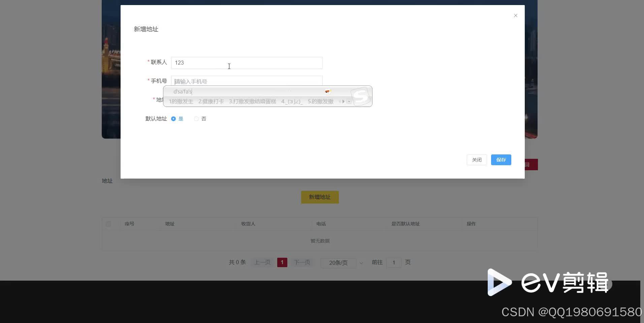Click page number 1 in pagination
The image size is (644, 323).
[x=282, y=262]
